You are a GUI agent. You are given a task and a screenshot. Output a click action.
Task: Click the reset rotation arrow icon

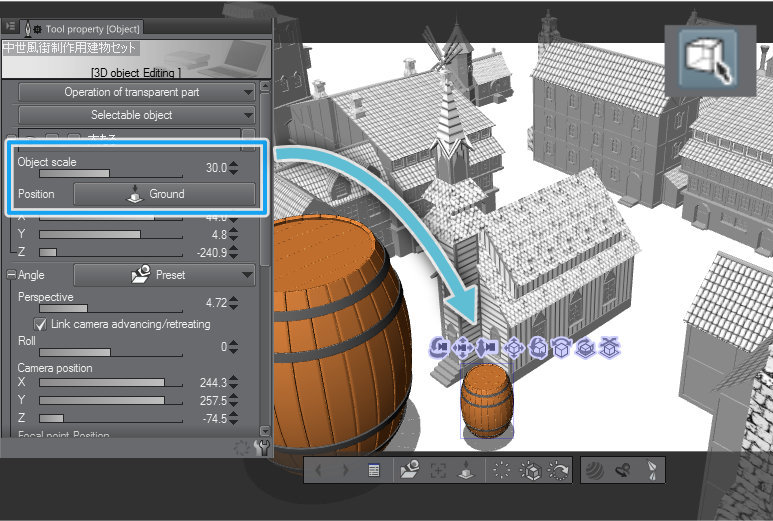[x=559, y=470]
